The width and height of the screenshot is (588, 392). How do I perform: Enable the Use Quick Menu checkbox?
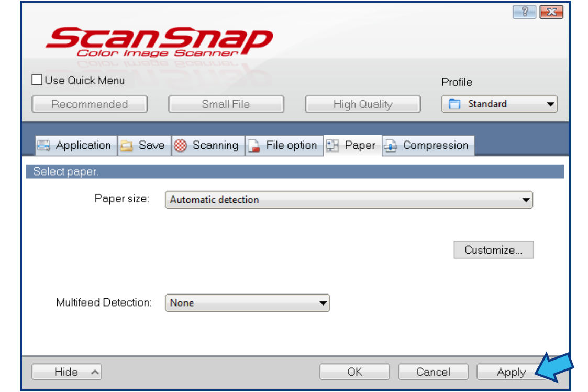pos(36,80)
